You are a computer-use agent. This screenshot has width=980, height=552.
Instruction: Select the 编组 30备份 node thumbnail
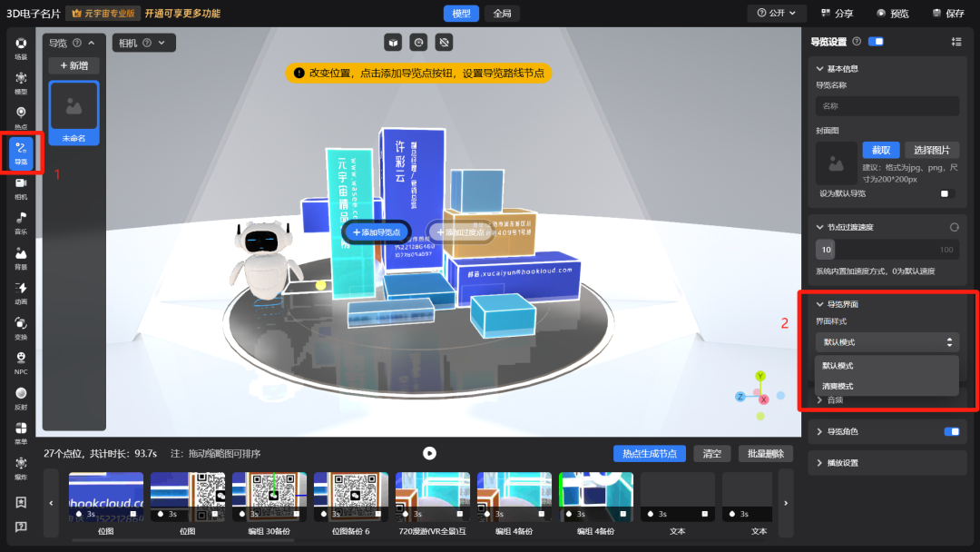pyautogui.click(x=269, y=497)
